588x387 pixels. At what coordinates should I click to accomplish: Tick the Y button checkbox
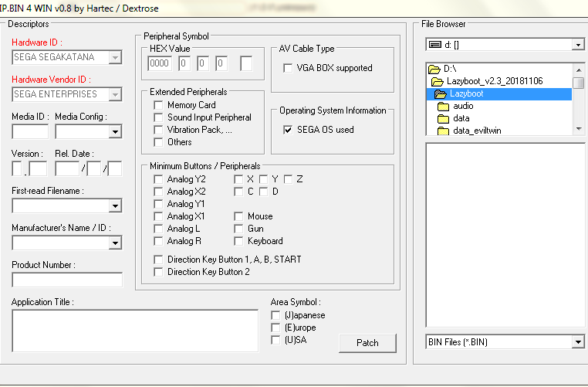264,179
